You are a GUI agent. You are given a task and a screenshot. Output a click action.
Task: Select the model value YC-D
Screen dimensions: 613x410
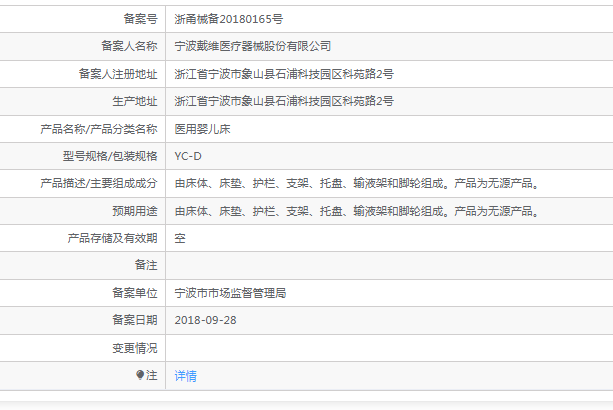[x=188, y=156]
